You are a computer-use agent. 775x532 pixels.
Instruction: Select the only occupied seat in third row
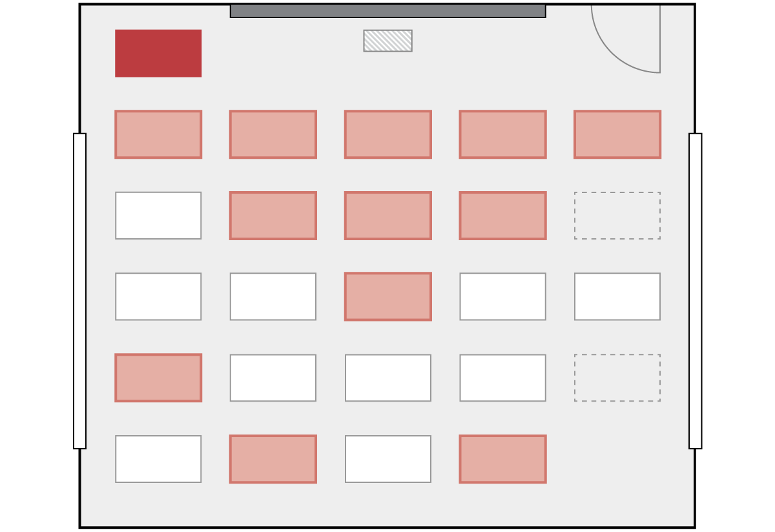pos(388,296)
